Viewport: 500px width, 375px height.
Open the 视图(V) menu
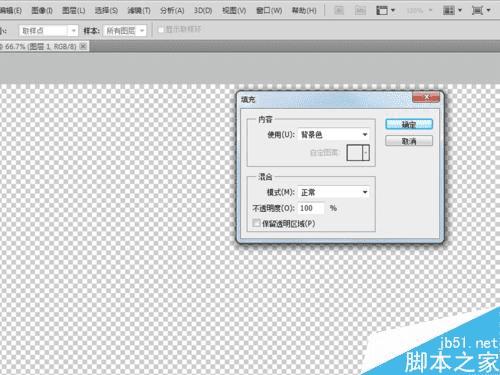pos(234,10)
